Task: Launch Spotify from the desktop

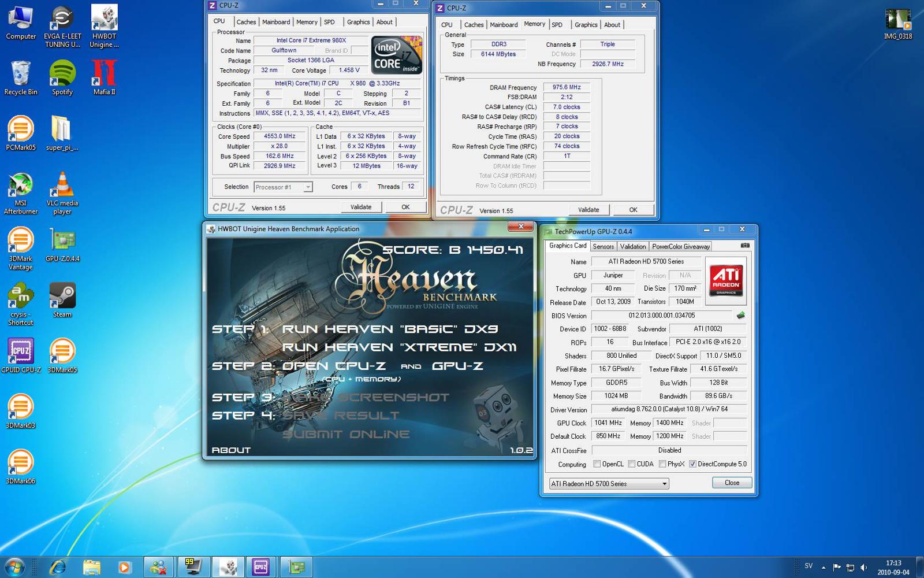Action: (x=62, y=78)
